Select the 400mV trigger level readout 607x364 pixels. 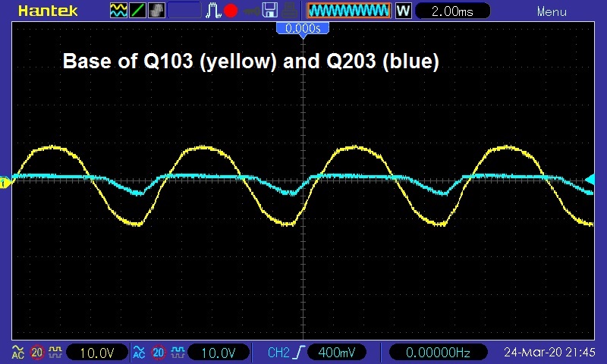pos(336,353)
